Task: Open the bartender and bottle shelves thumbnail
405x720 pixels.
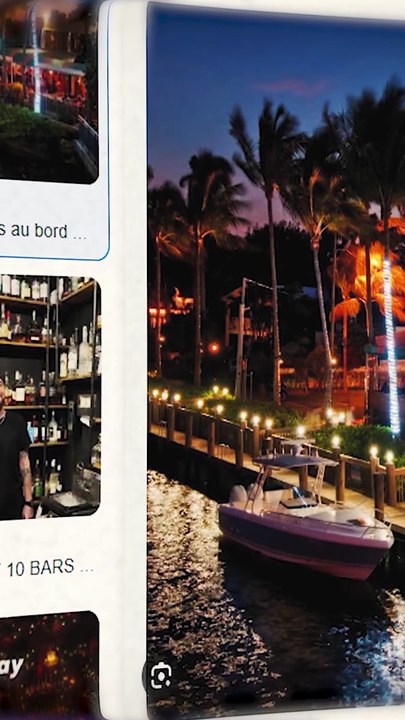Action: (x=50, y=396)
